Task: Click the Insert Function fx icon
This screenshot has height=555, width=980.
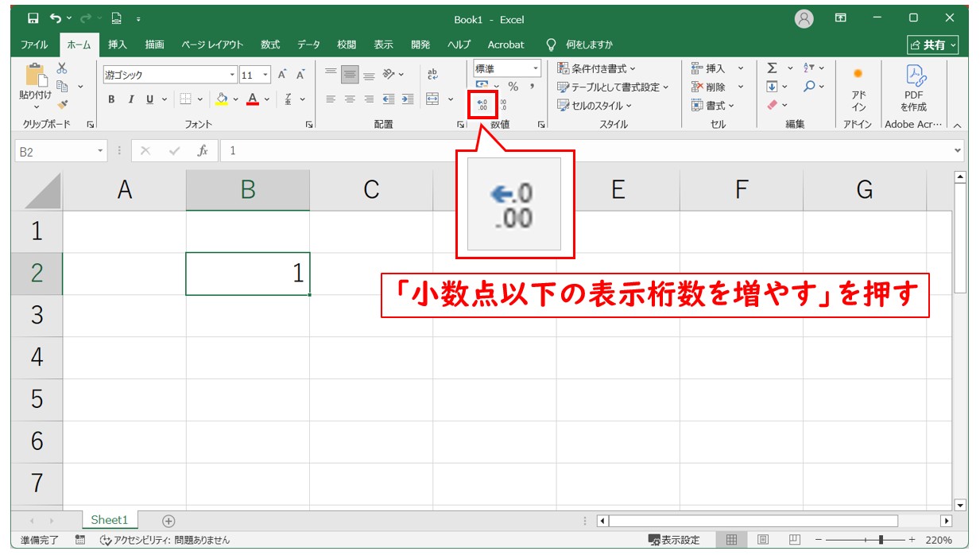Action: [203, 150]
